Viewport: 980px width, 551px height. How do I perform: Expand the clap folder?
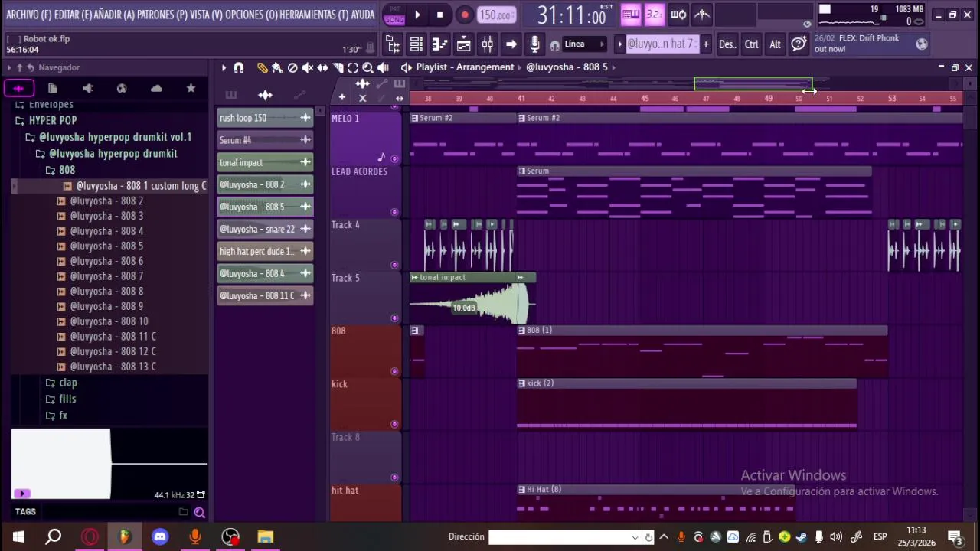(61, 383)
